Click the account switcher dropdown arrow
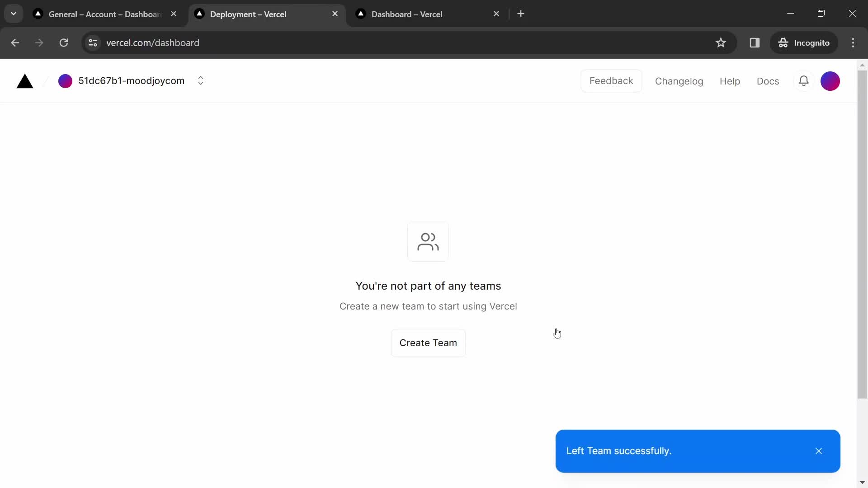The height and width of the screenshot is (488, 868). [200, 80]
